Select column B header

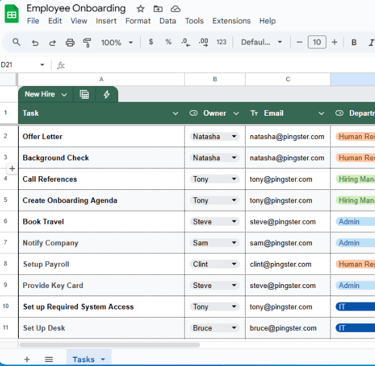[x=215, y=79]
